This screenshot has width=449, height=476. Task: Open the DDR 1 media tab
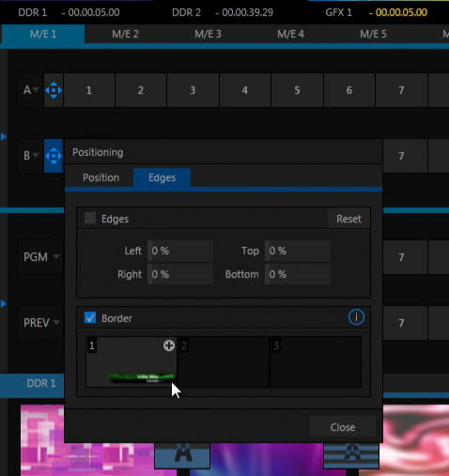41,383
